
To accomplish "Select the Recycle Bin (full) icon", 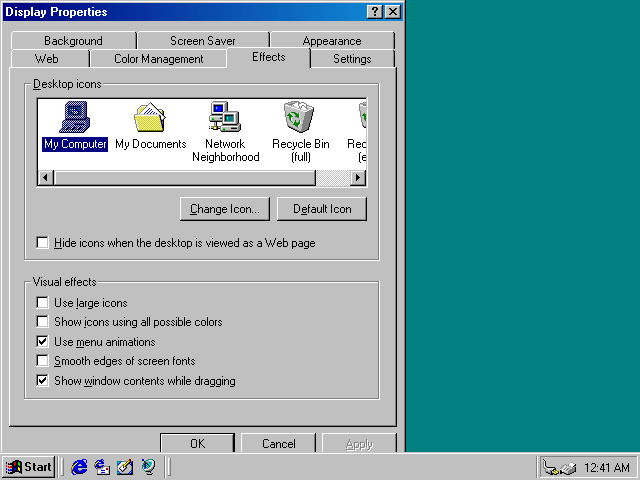I will (x=300, y=132).
